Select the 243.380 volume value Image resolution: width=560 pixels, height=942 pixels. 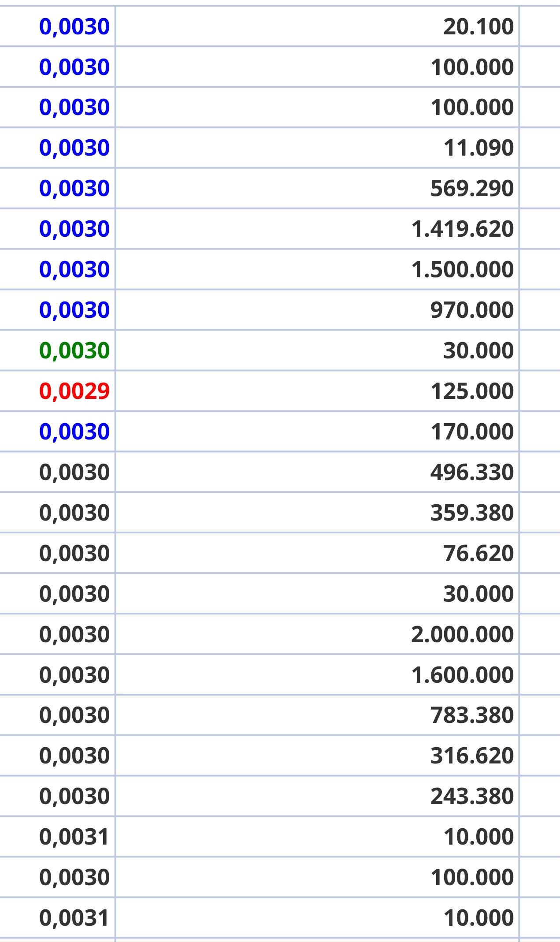[472, 796]
